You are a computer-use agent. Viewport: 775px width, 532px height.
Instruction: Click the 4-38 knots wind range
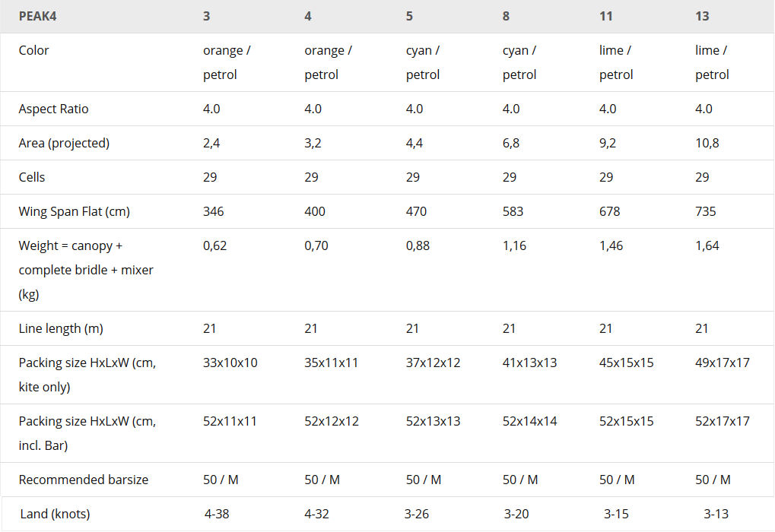coord(217,514)
